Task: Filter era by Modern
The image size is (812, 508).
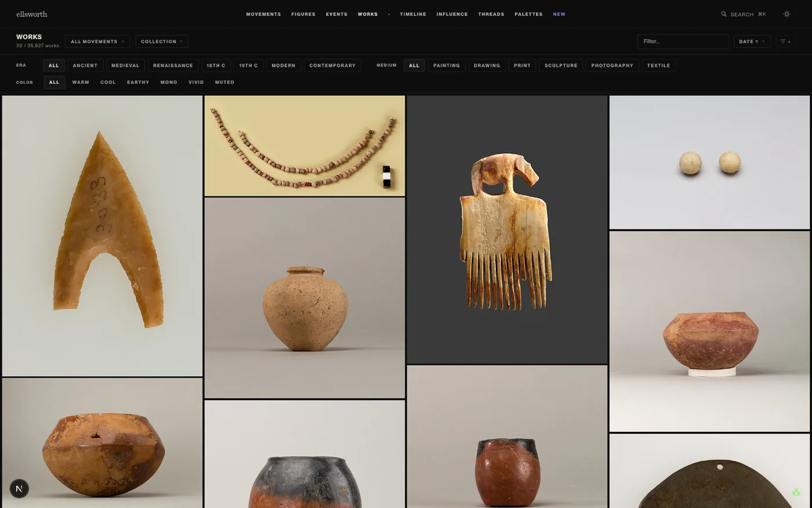Action: pyautogui.click(x=284, y=66)
